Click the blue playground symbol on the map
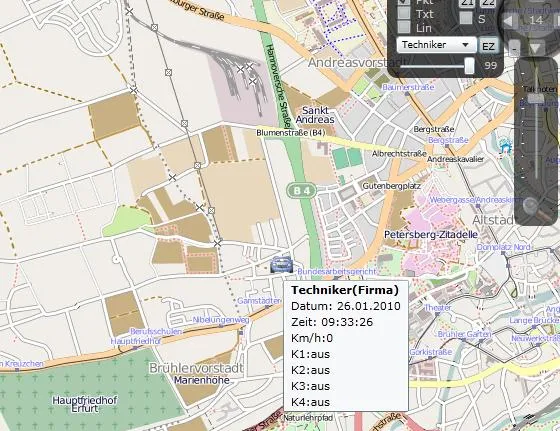This screenshot has width=560, height=431. 505,147
